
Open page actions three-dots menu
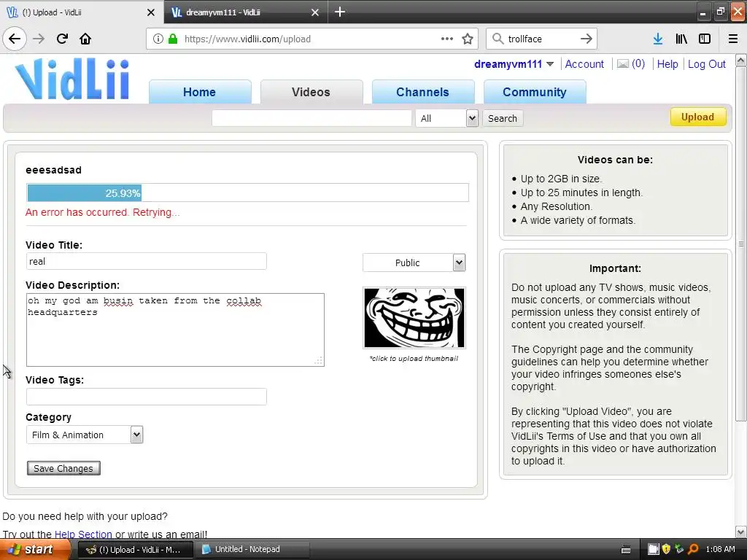447,39
